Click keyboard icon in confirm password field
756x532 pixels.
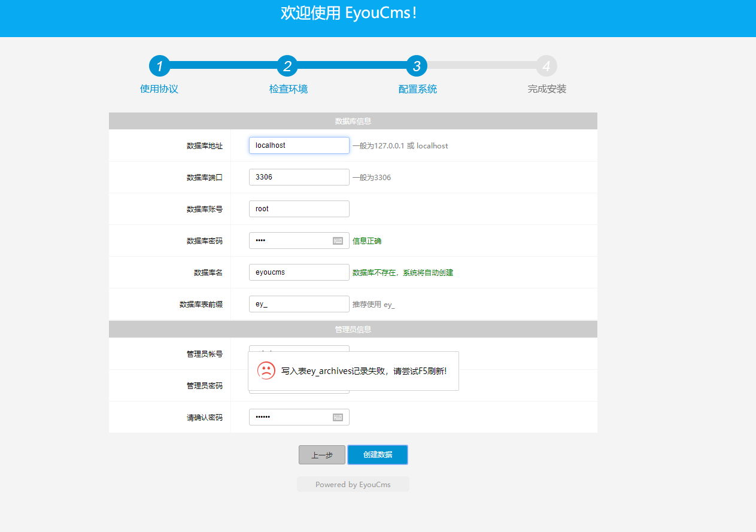click(x=338, y=417)
